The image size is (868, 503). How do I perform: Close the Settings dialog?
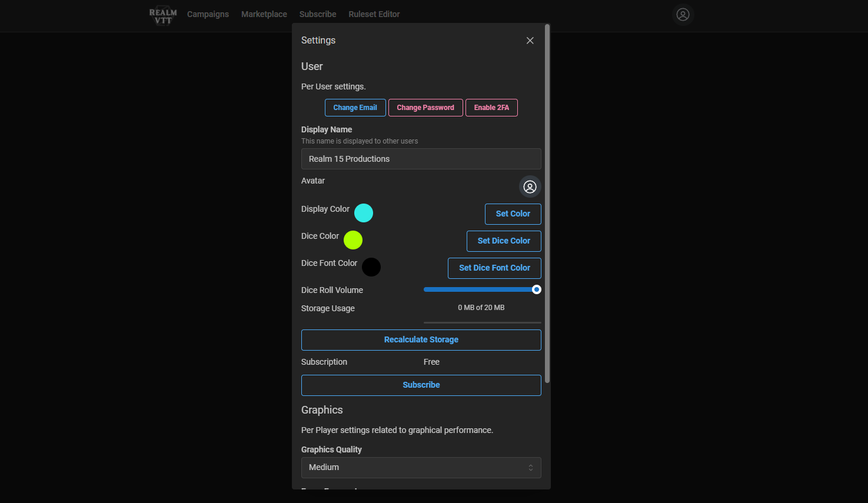pos(530,41)
